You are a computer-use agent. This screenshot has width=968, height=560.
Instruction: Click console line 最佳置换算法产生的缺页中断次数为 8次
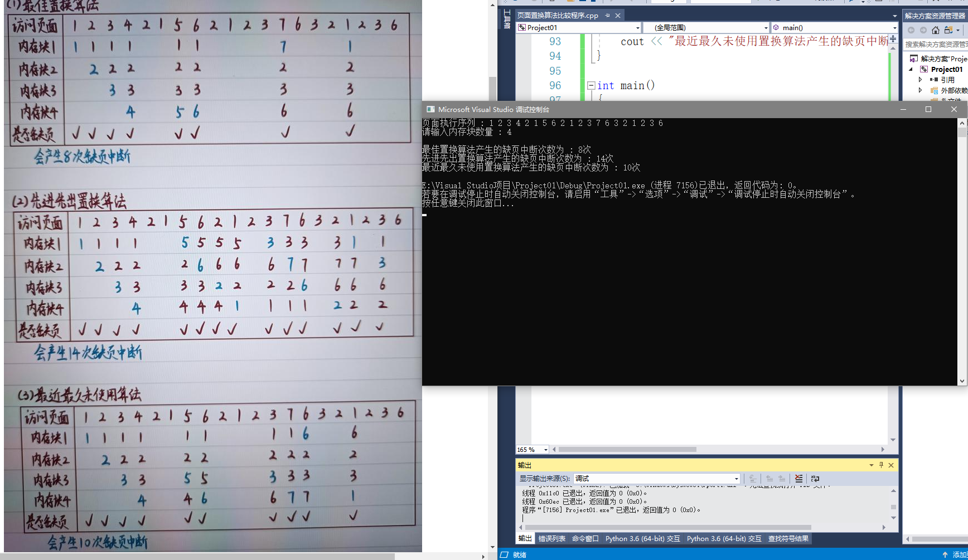pos(506,150)
